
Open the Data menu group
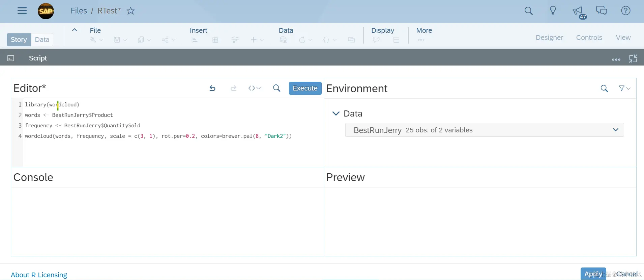tap(286, 30)
